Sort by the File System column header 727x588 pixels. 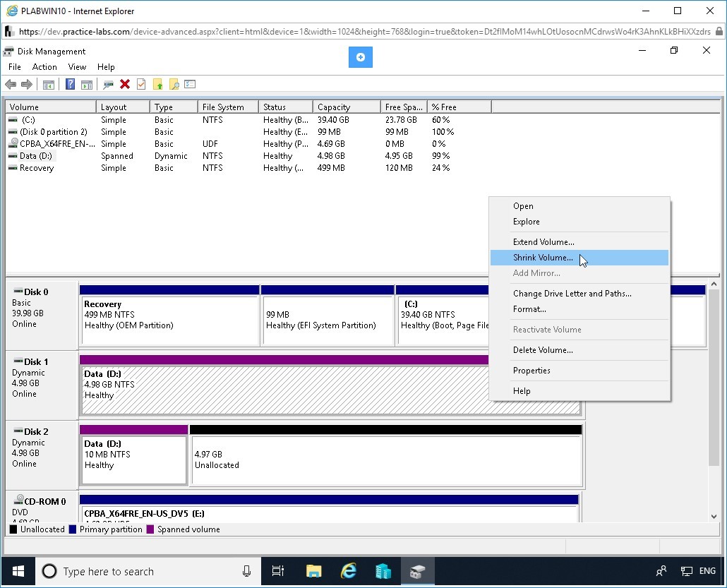[x=228, y=107]
